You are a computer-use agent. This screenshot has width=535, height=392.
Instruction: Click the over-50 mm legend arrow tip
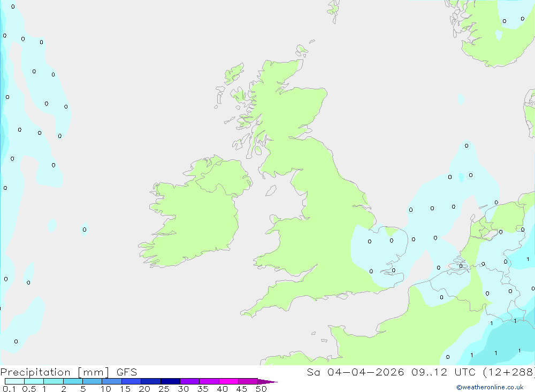tap(267, 381)
